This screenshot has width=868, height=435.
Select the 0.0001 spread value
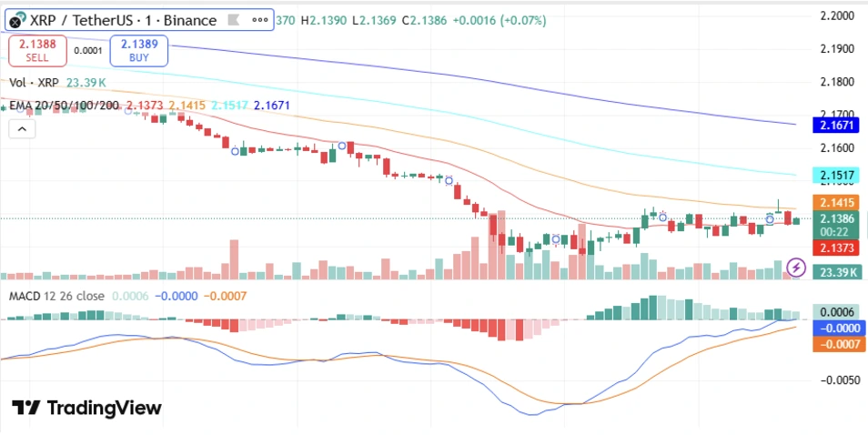click(88, 50)
